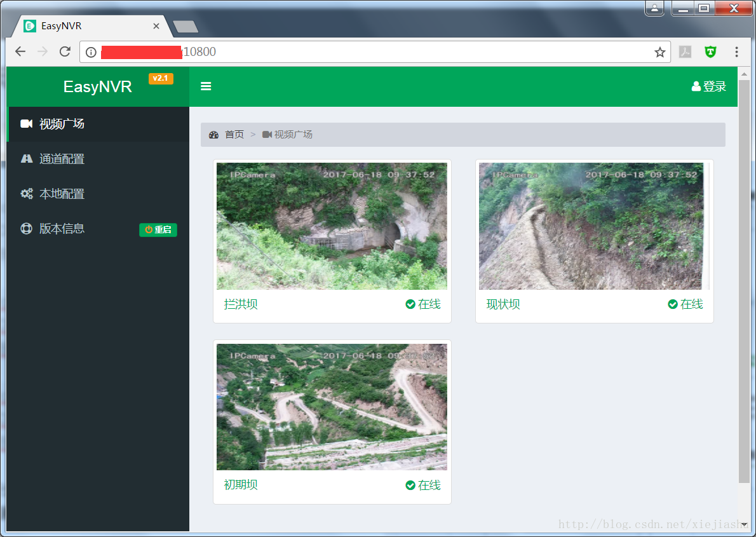Bookmark this page with the star

[659, 52]
